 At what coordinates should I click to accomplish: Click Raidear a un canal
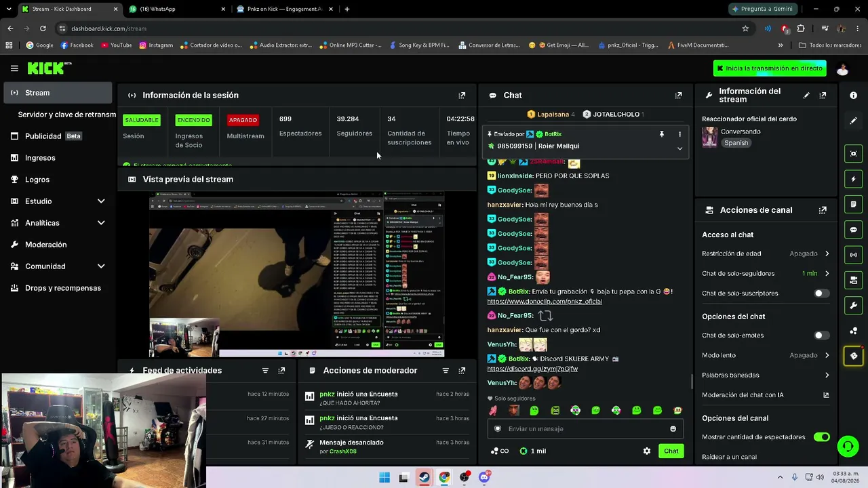point(729,457)
